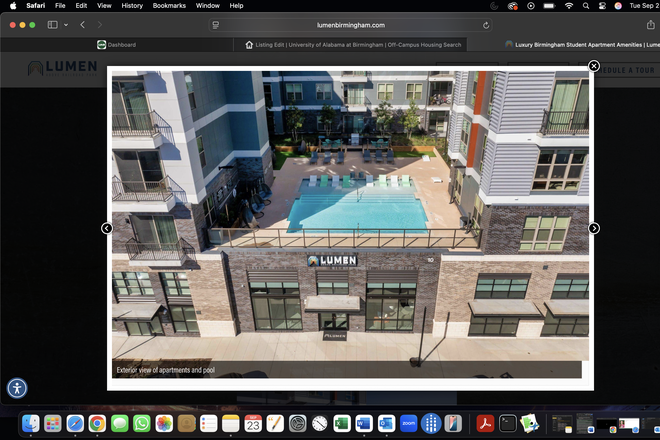Screen dimensions: 660x440
Task: Open Photos from the Dock
Action: pos(164,424)
